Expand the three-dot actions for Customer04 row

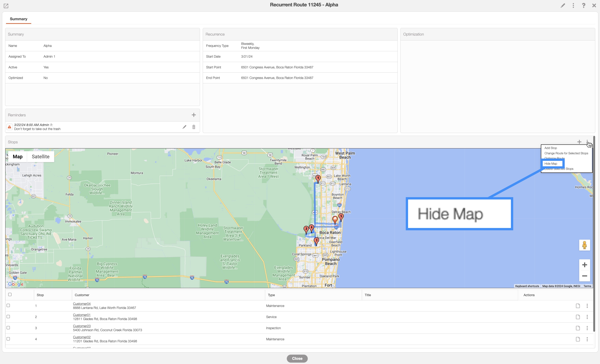(587, 306)
